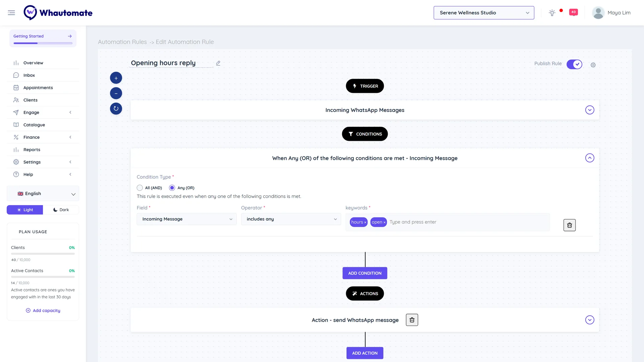Click the ADD CONDITION button
The width and height of the screenshot is (644, 362).
click(365, 273)
